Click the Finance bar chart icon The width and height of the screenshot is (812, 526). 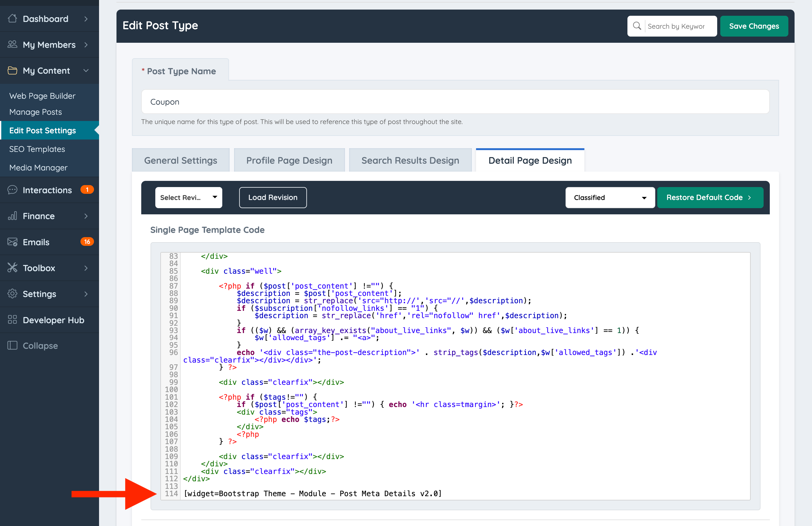(12, 216)
